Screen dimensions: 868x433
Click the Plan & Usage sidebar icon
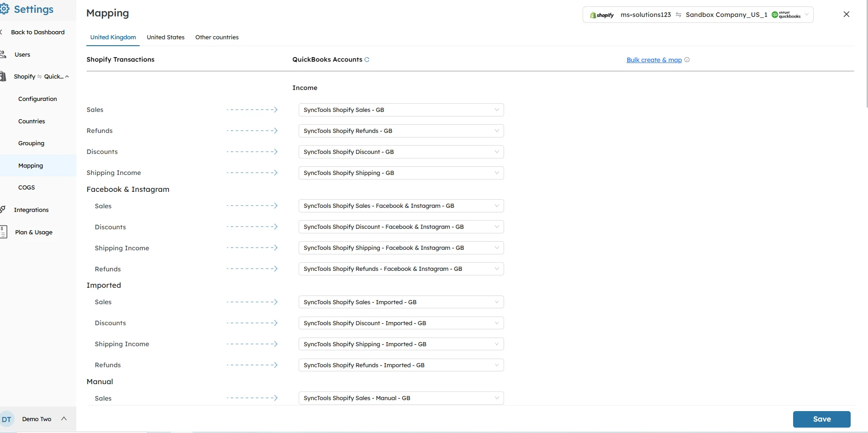coord(5,232)
